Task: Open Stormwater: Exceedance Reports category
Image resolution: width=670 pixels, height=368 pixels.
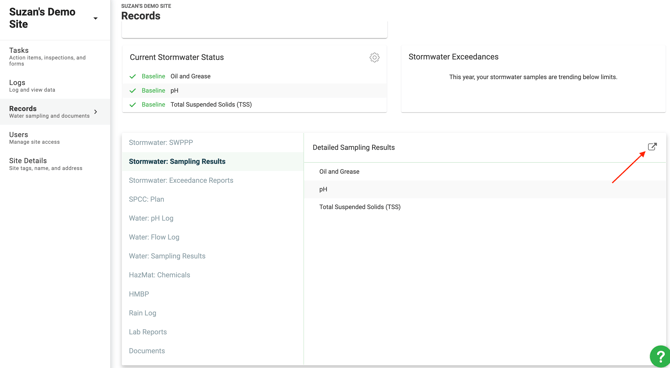Action: click(212, 180)
